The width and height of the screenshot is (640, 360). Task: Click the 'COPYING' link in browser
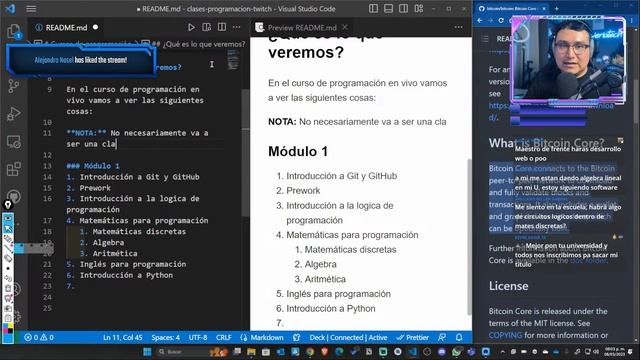(x=505, y=335)
